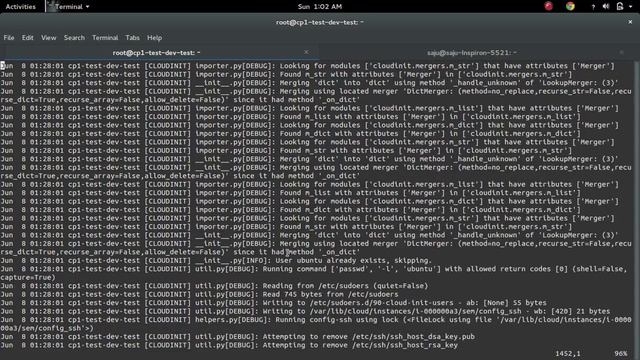Image resolution: width=640 pixels, height=360 pixels.
Task: Open the Tabs menu
Action: [x=132, y=38]
